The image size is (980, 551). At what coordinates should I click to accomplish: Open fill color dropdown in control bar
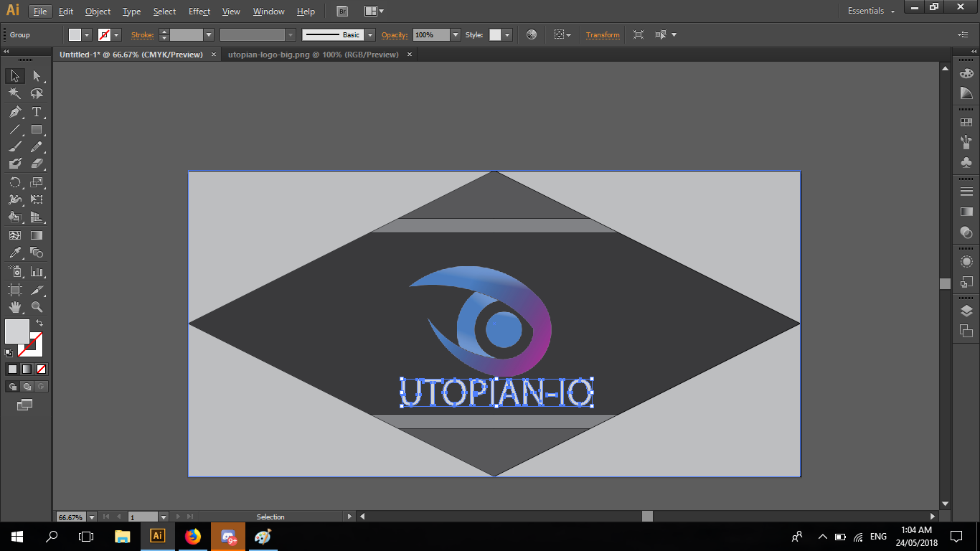click(x=88, y=34)
